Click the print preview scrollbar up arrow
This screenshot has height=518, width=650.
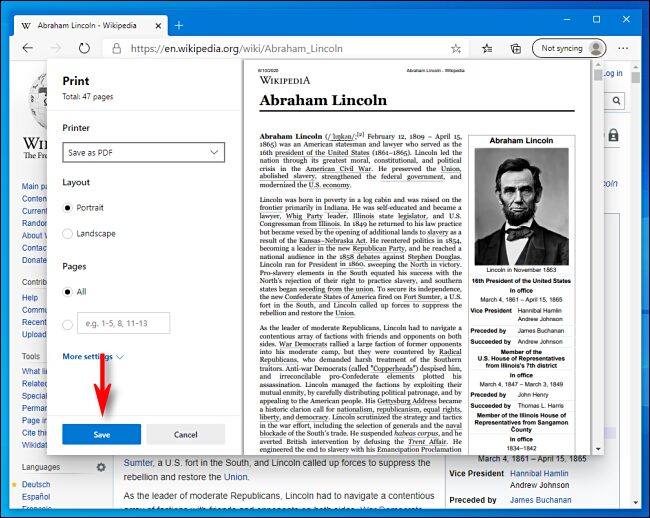(598, 65)
